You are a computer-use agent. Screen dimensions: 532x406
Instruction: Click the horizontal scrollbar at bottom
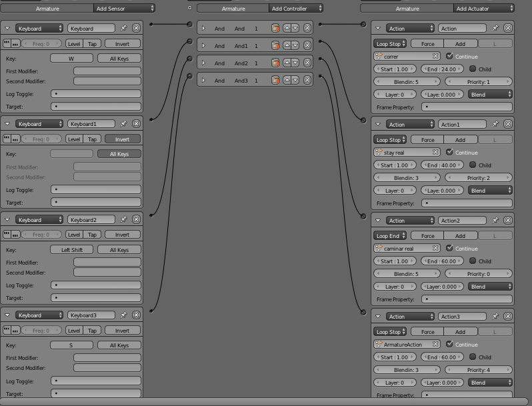click(x=264, y=401)
